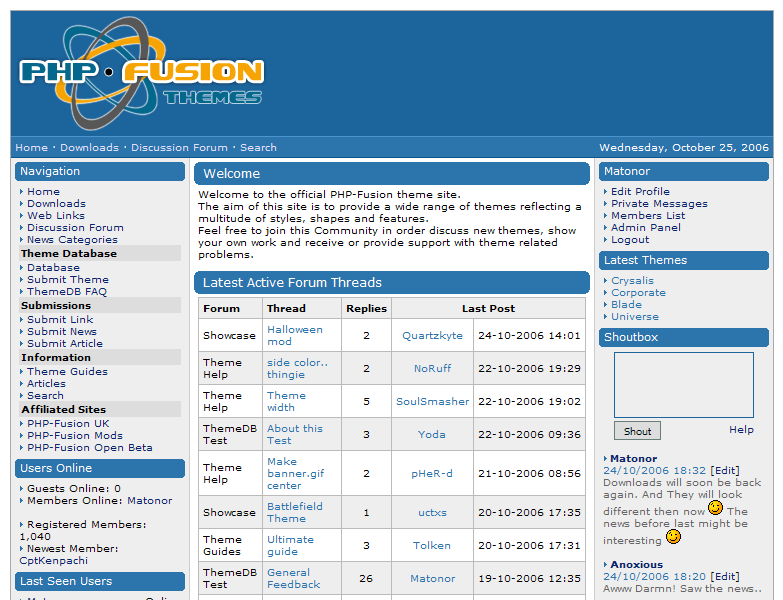783x600 pixels.
Task: Open Articles under Information
Action: (46, 383)
